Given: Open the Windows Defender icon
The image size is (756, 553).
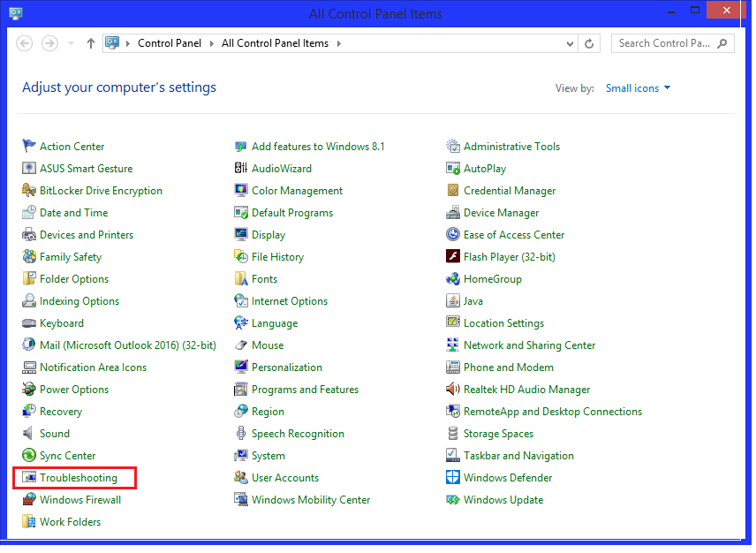Looking at the screenshot, I should (x=453, y=478).
